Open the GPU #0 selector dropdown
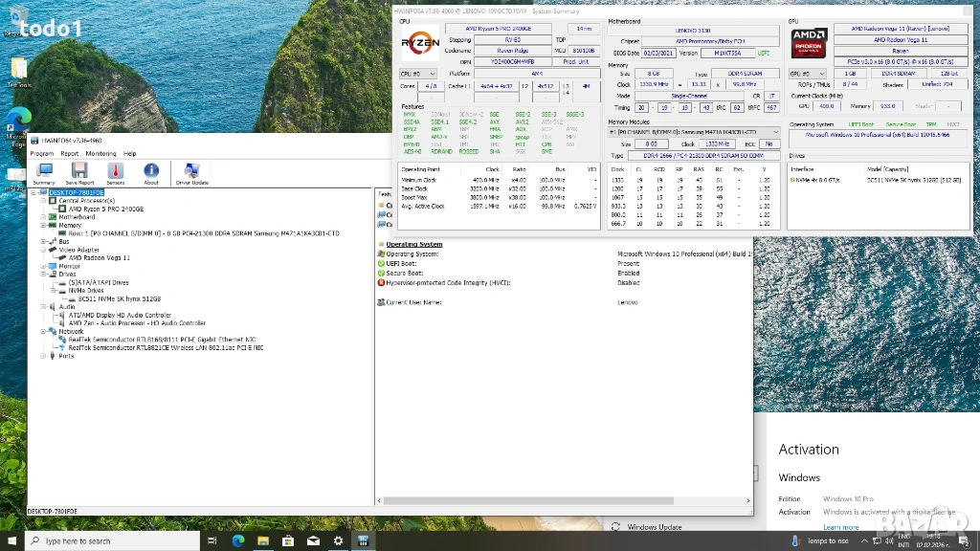Viewport: 980px width, 551px height. tap(806, 74)
